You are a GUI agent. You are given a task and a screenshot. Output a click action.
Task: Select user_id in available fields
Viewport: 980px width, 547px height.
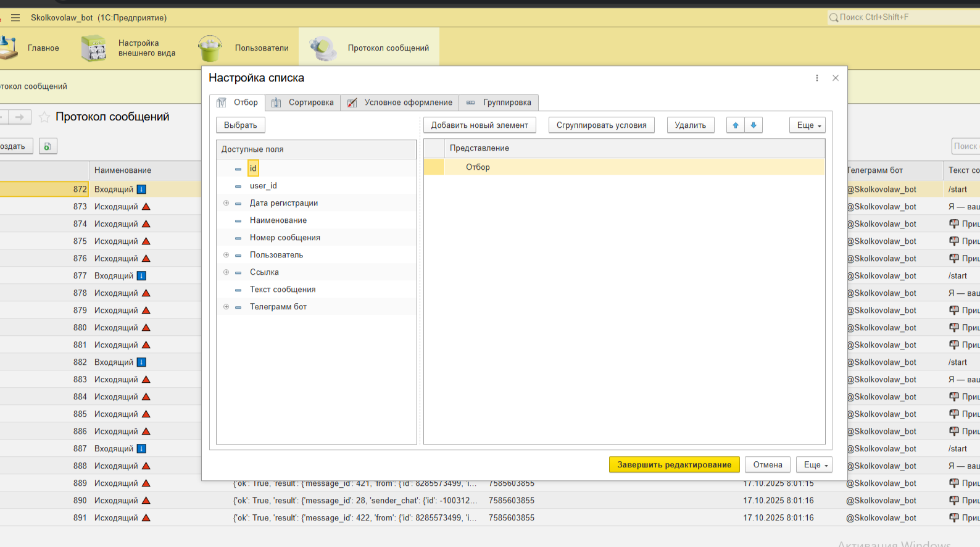tap(263, 186)
